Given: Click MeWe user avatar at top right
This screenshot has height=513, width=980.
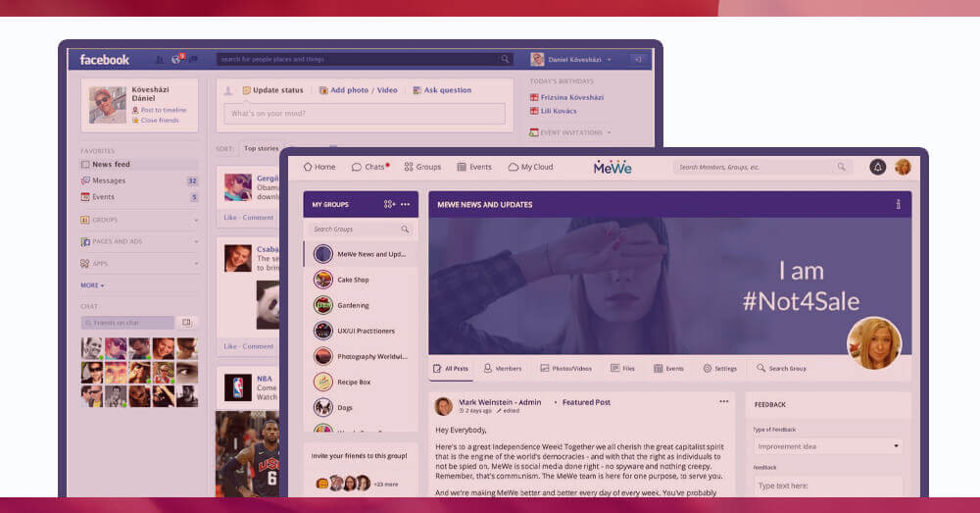Looking at the screenshot, I should pyautogui.click(x=903, y=167).
